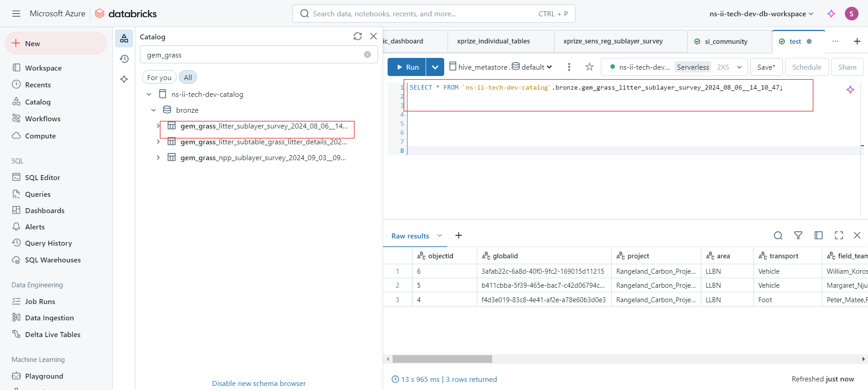The width and height of the screenshot is (868, 390).
Task: Click the New button
Action: tap(56, 43)
